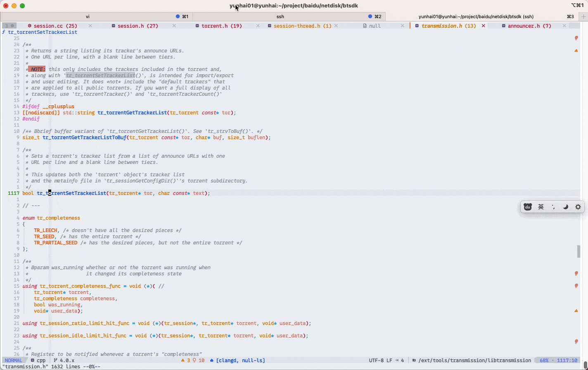Image resolution: width=588 pixels, height=370 pixels.
Task: Open the announcer.h (7) buffer
Action: pos(529,26)
